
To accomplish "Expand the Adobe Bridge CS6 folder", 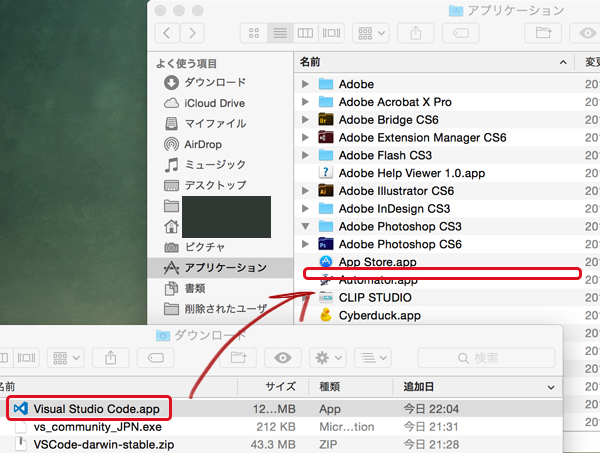I will (305, 120).
